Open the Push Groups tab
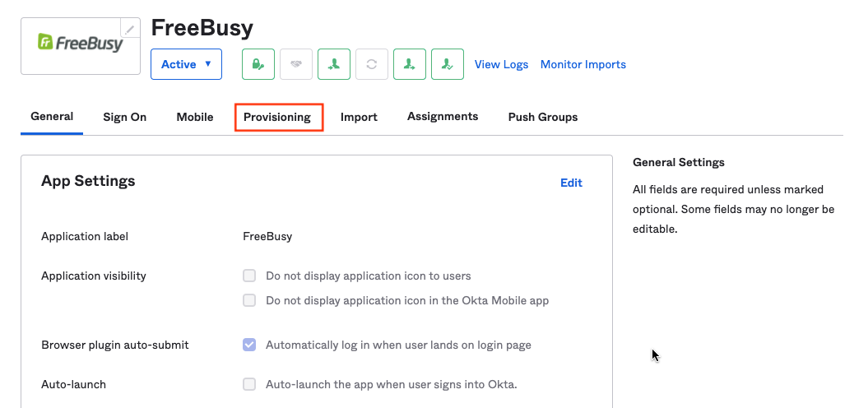Image resolution: width=868 pixels, height=408 pixels. [x=543, y=117]
